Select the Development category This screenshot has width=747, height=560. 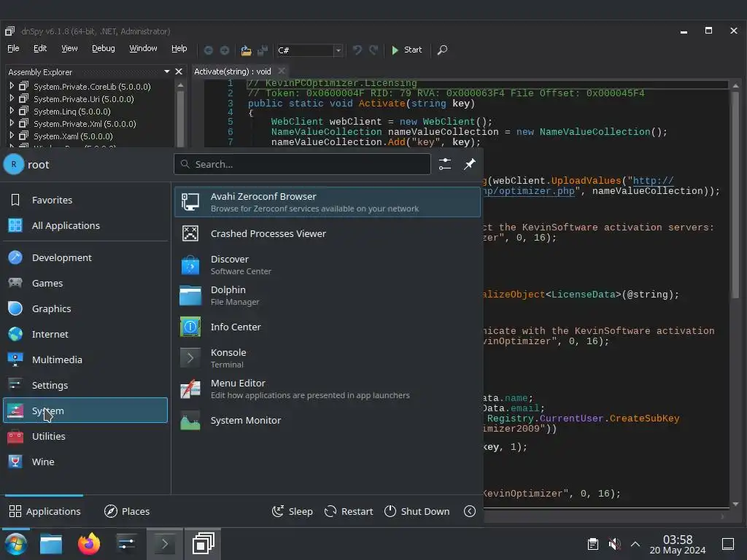point(85,257)
